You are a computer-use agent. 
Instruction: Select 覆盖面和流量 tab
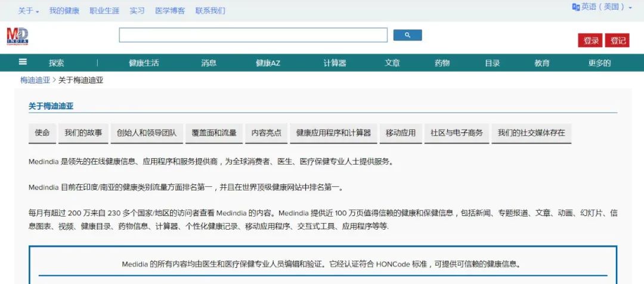214,133
